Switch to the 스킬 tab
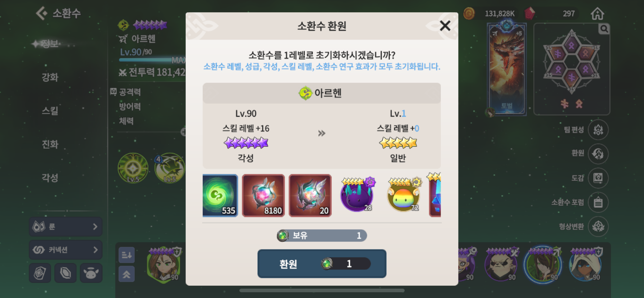This screenshot has height=298, width=644. point(50,110)
